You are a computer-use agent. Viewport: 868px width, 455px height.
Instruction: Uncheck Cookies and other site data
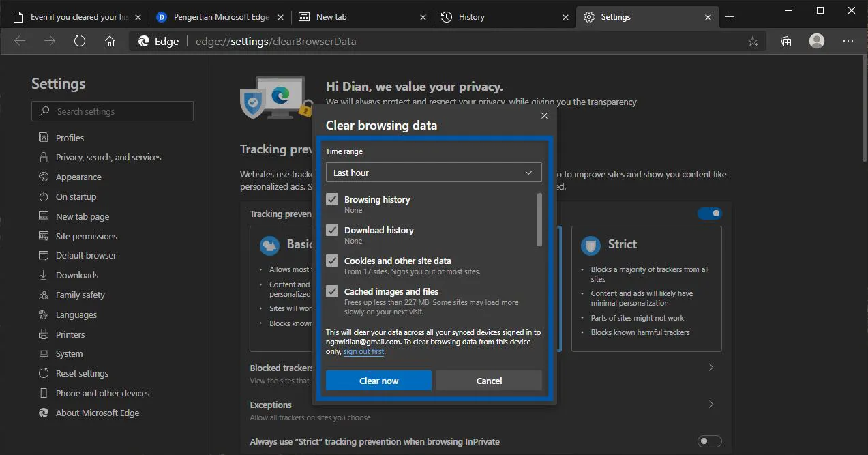(x=332, y=261)
